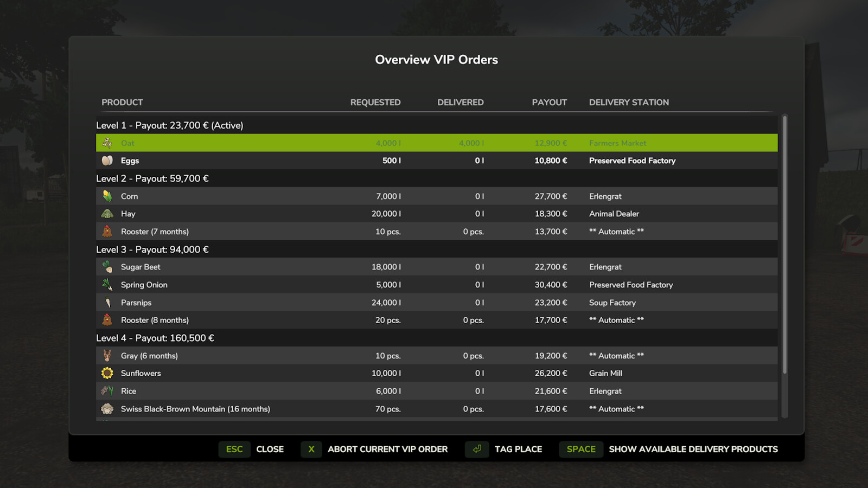Screen dimensions: 868x488
Task: Click the DELIVERY STATION column header
Action: tap(629, 102)
